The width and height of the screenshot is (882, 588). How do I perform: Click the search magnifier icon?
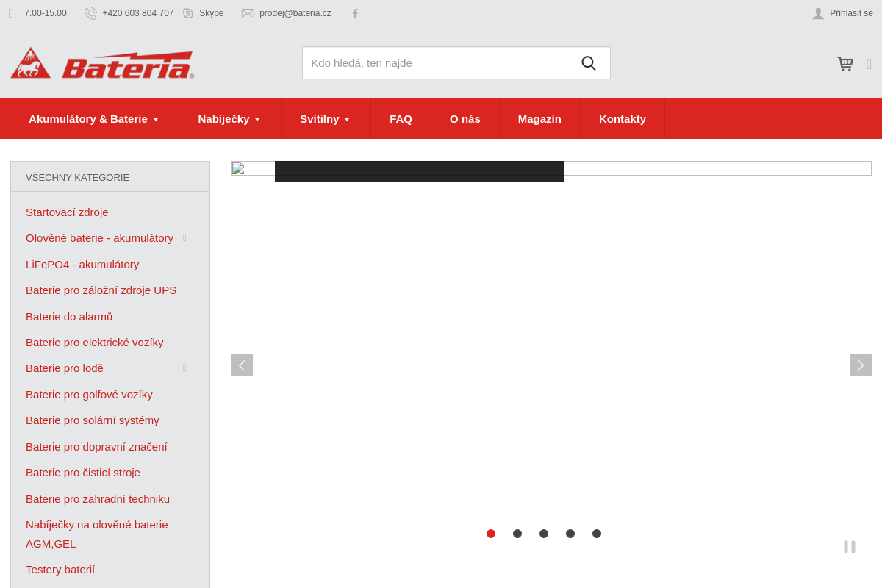pyautogui.click(x=588, y=63)
